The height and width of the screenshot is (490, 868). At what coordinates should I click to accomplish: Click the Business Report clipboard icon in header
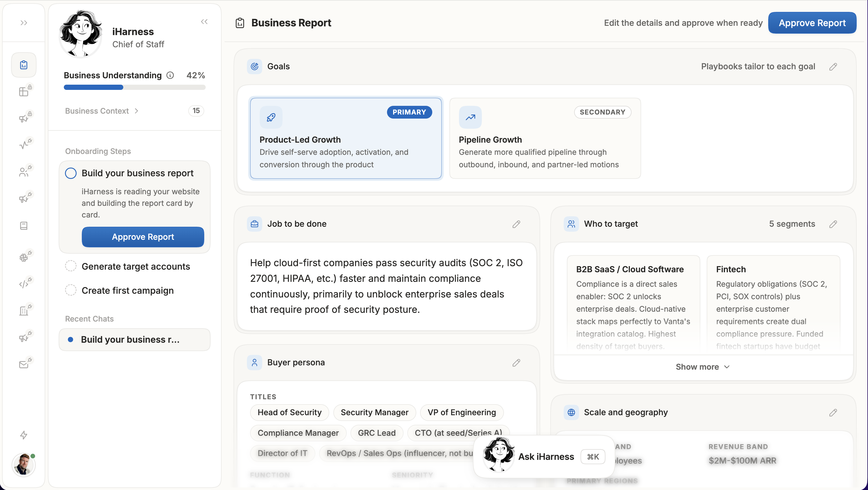pyautogui.click(x=240, y=23)
